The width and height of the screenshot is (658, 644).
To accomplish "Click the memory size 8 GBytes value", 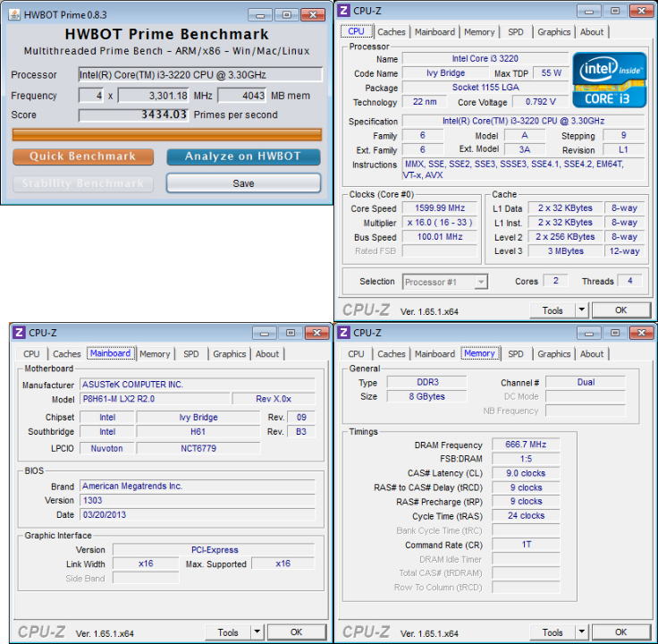I will [x=426, y=396].
